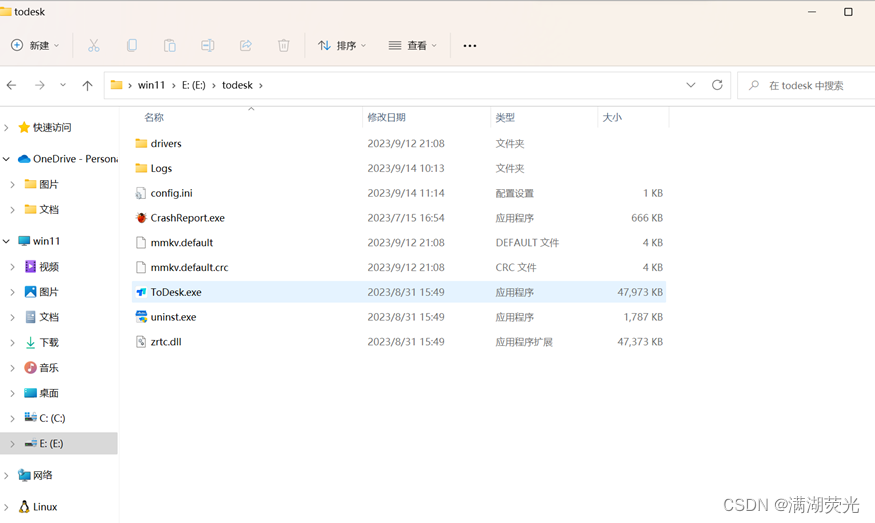Click ToDesk.exe size 47,973 KB
Image resolution: width=875 pixels, height=523 pixels.
point(640,292)
